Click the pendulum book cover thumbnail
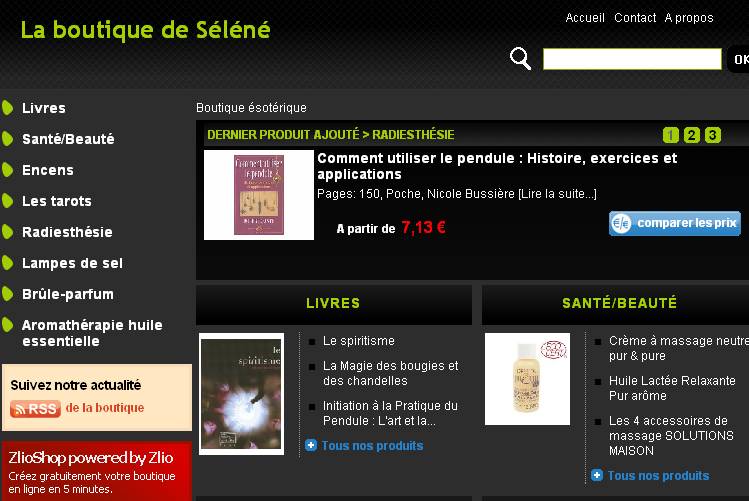 coord(259,195)
